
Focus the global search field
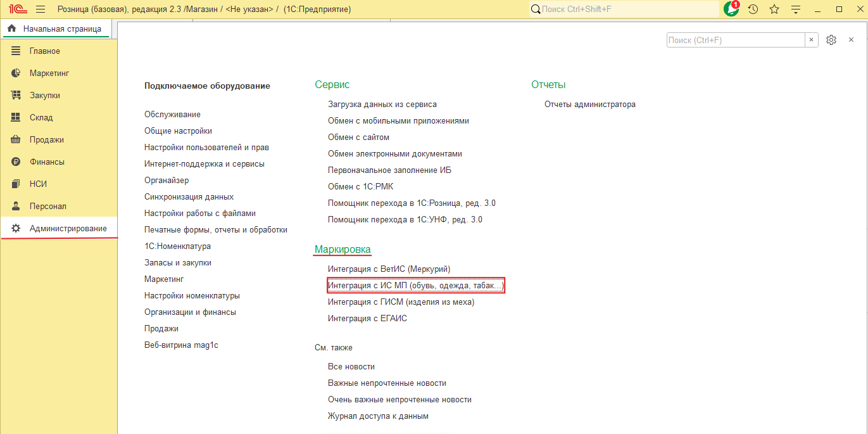point(624,10)
